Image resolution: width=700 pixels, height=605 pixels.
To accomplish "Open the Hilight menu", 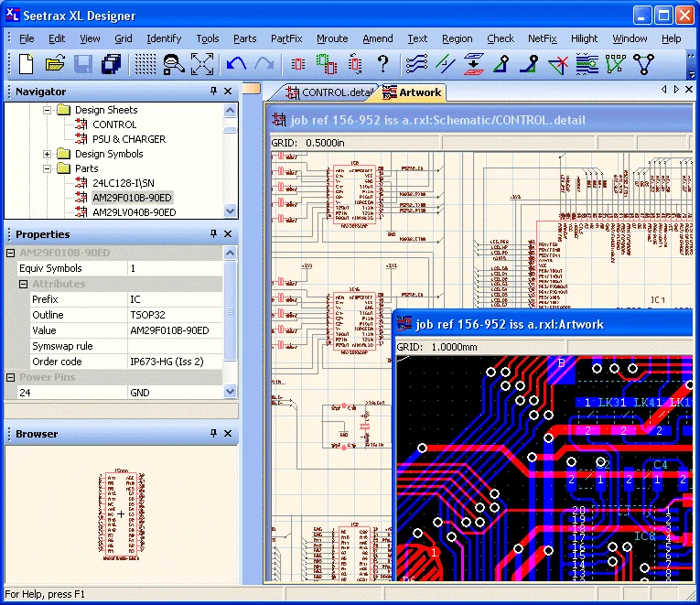I will (584, 38).
